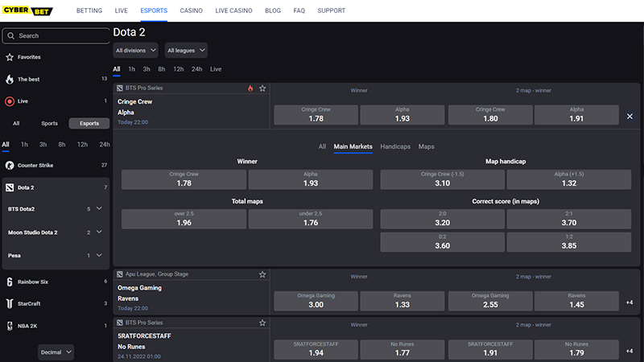
Task: Click Dota icon beside top BTS Pro Series
Action: (x=119, y=88)
